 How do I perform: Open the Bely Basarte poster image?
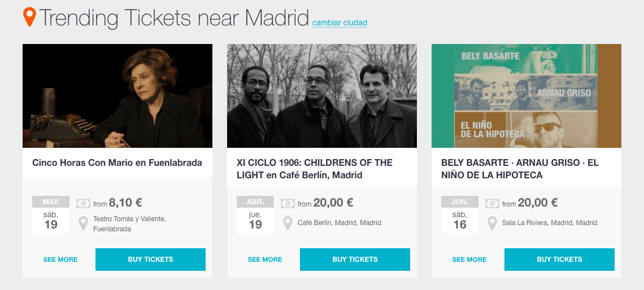[526, 96]
